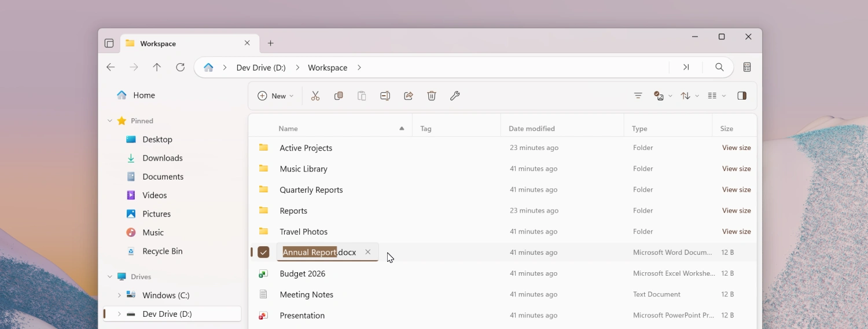The image size is (868, 329).
Task: Click the Active Projects folder icon
Action: 263,148
